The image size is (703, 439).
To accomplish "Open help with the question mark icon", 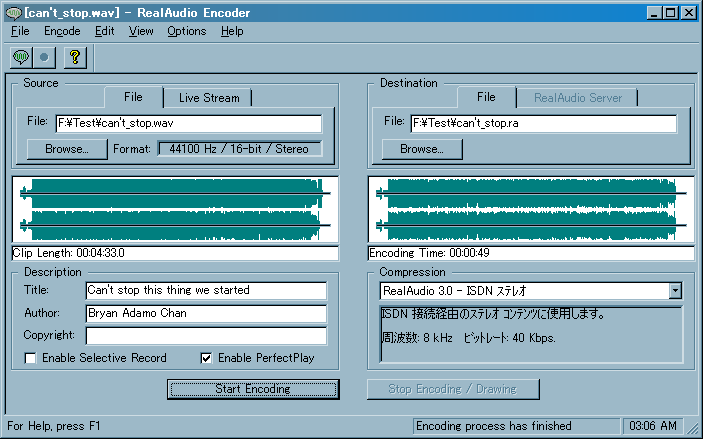I will tap(75, 57).
